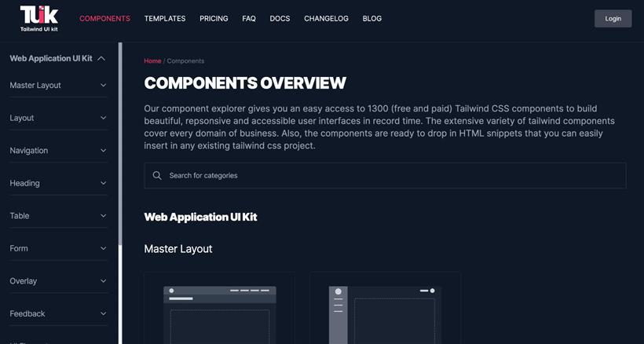Expand the Form sidebar item
644x344 pixels.
(58, 248)
